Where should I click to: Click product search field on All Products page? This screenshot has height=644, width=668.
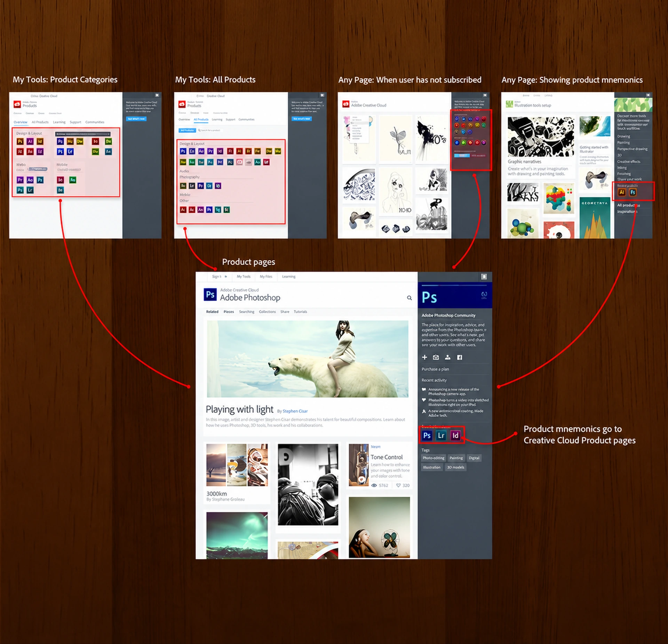tap(211, 130)
